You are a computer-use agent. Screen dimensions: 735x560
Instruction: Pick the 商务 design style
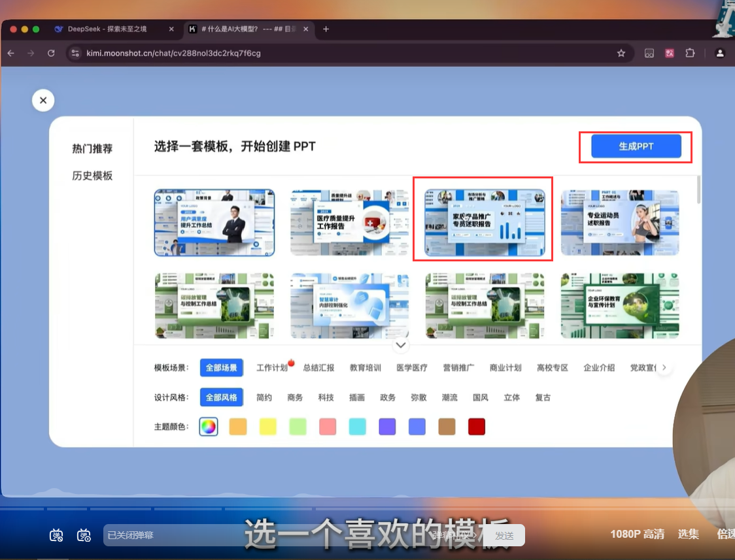[295, 397]
